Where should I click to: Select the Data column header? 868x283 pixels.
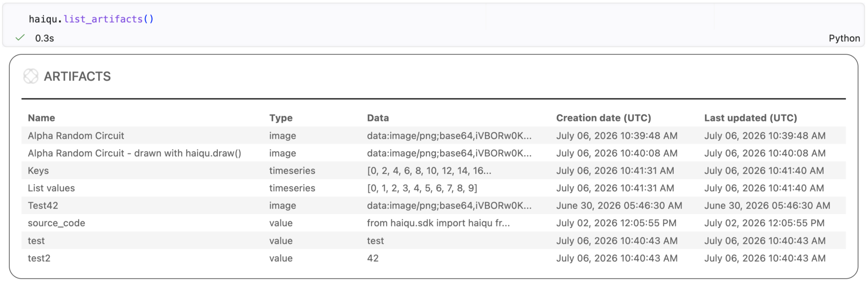(378, 118)
